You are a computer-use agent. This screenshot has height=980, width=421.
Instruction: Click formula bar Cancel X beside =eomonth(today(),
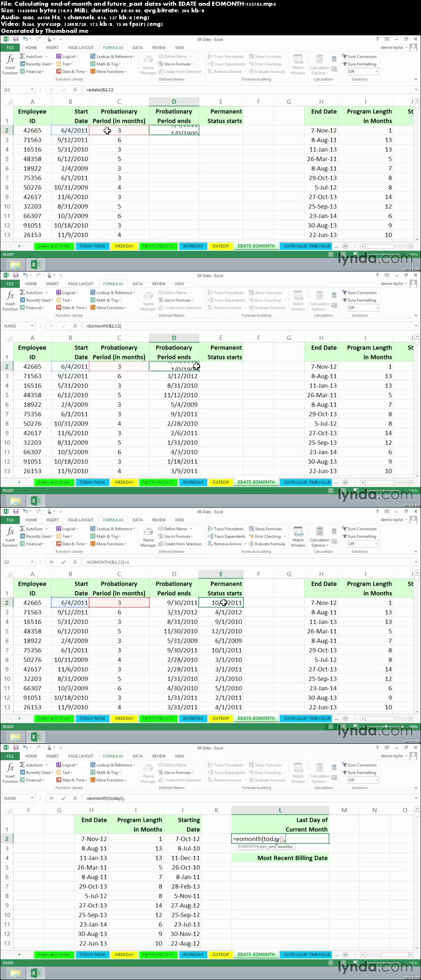coord(51,798)
